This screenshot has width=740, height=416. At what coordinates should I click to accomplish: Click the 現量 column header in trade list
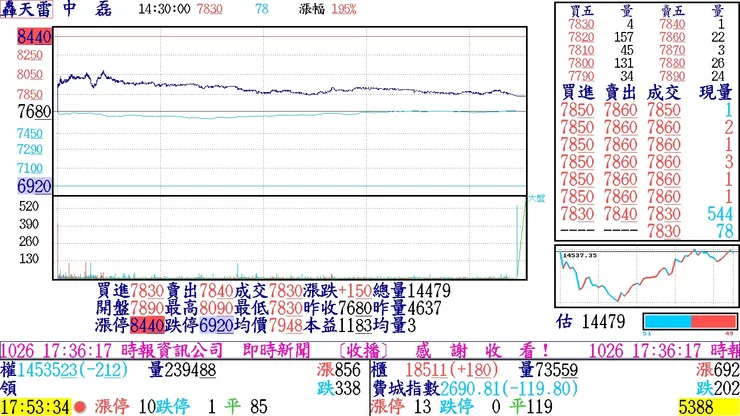[715, 93]
